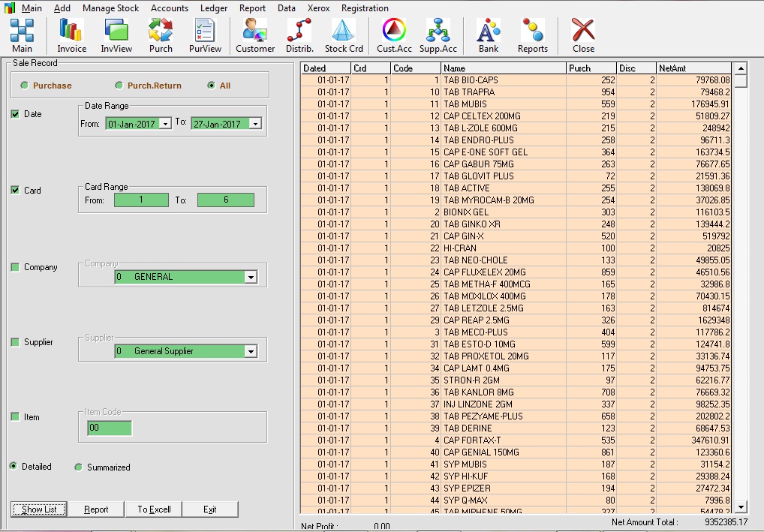This screenshot has height=532, width=764.
Task: Open the Ledger menu
Action: [214, 8]
